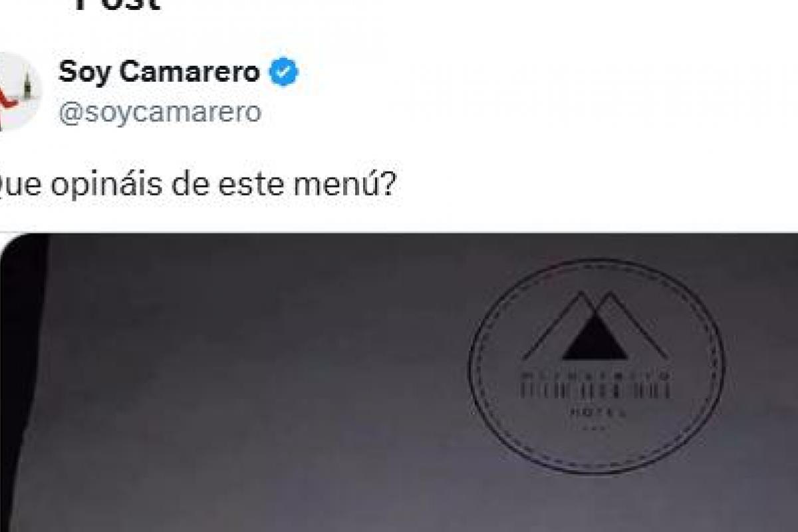Click the circular hotel emblem in photo
Screen dimensions: 798x532
coord(597,366)
